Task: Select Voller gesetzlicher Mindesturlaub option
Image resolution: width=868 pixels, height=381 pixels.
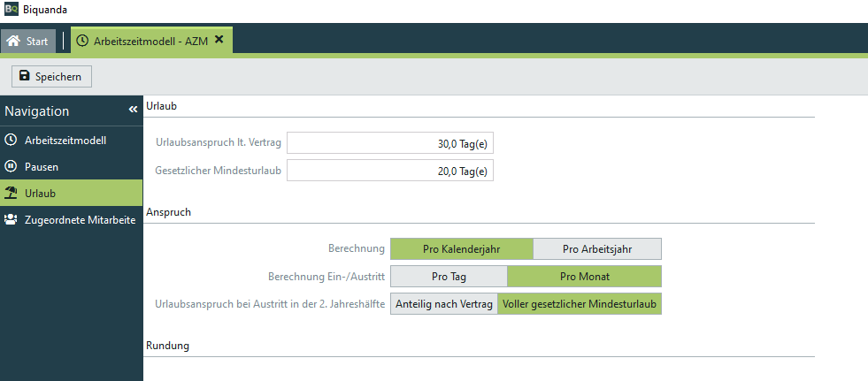Action: (x=580, y=304)
